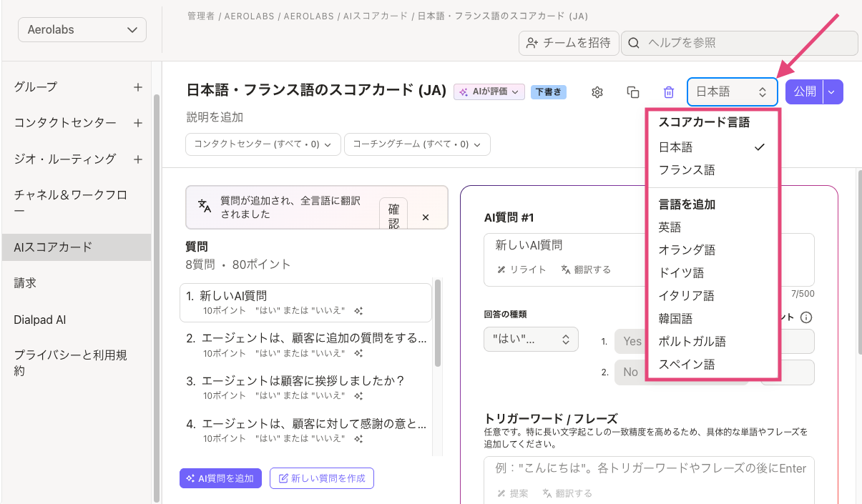Click the translate icon in the notification banner
Image resolution: width=862 pixels, height=504 pixels.
pos(205,207)
